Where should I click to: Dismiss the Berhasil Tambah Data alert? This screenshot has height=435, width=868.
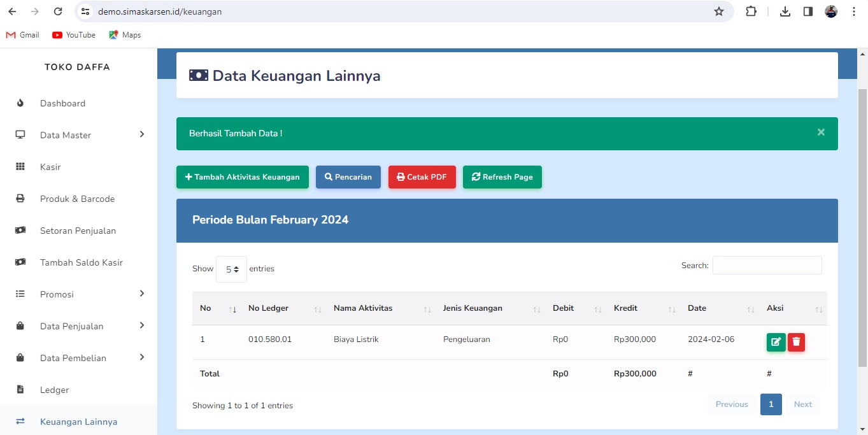(821, 132)
